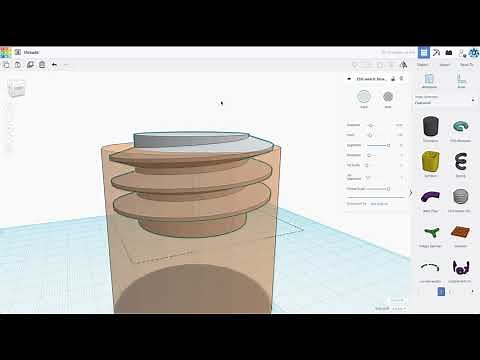Open the Blocks pickaxe mode
This screenshot has height=360, width=480.
(x=436, y=52)
